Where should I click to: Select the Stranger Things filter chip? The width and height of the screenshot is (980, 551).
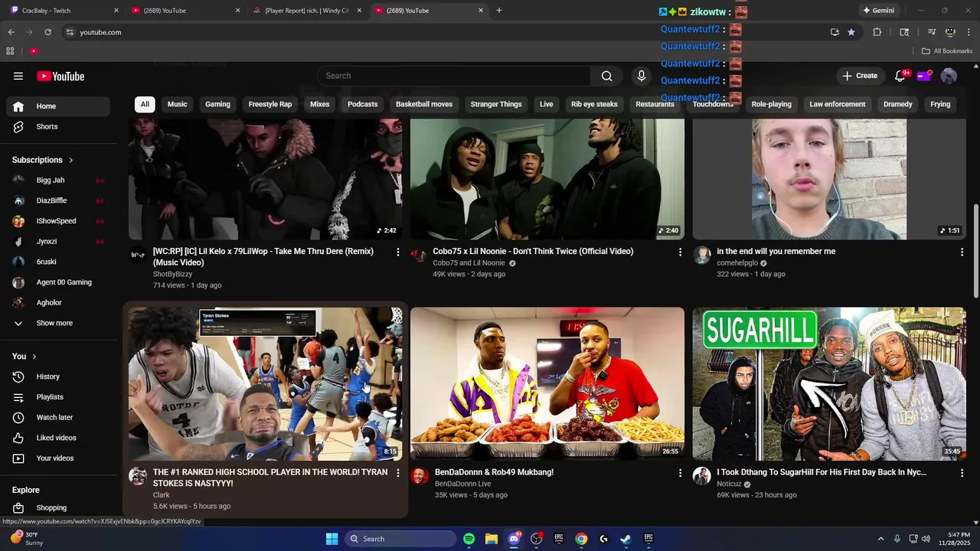[x=496, y=104]
